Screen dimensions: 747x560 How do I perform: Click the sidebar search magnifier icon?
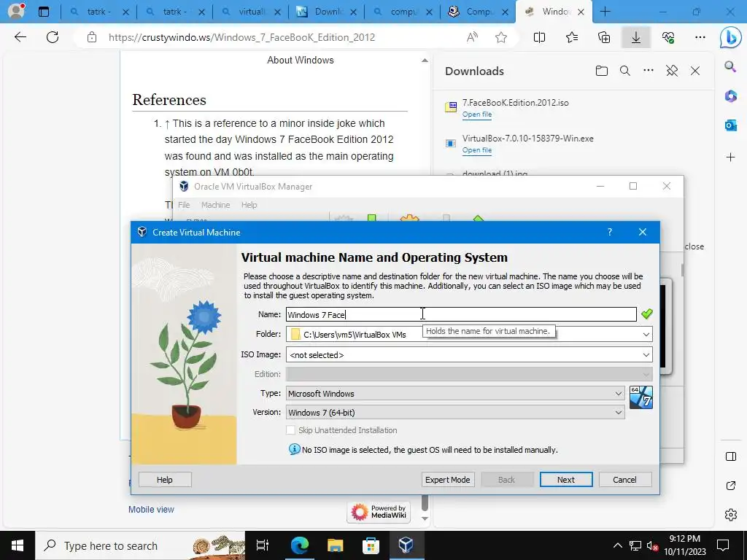[730, 66]
